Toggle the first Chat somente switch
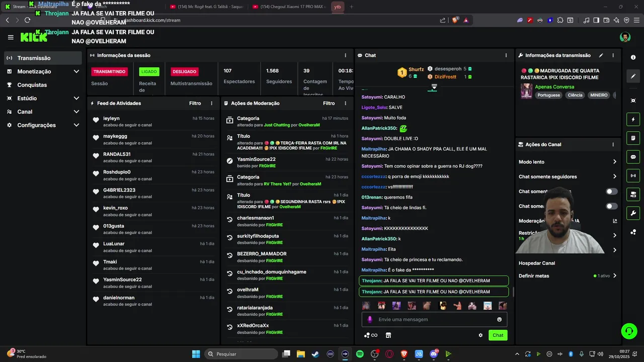This screenshot has height=362, width=644. coord(612,192)
